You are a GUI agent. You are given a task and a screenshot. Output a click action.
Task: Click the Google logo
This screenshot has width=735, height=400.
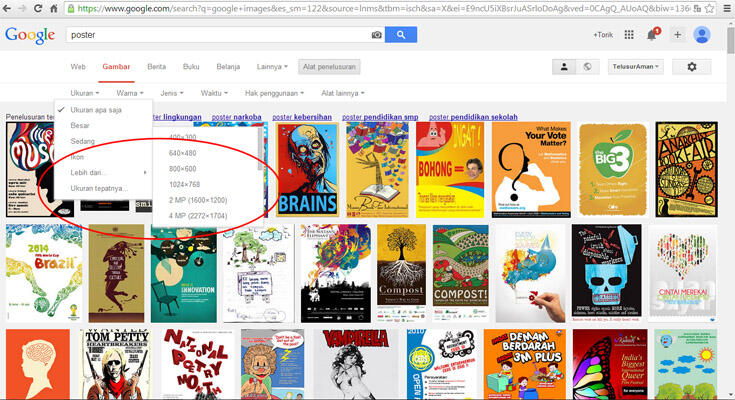(x=30, y=35)
